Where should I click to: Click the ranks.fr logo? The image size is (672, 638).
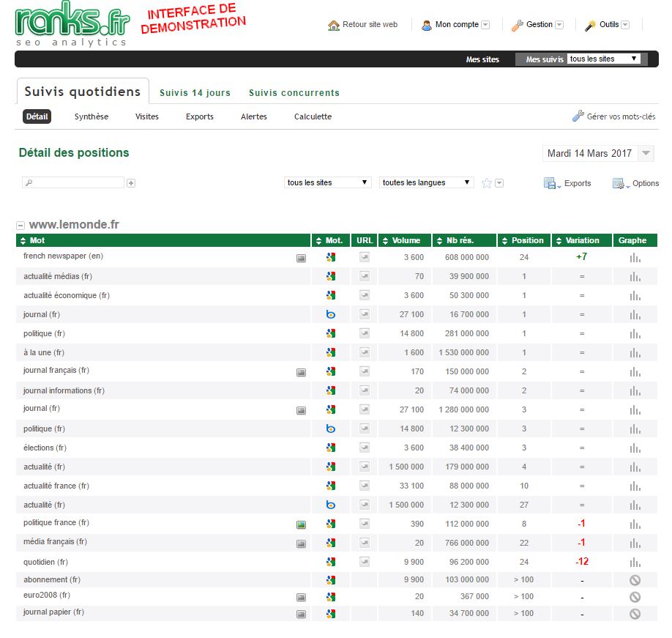(72, 22)
